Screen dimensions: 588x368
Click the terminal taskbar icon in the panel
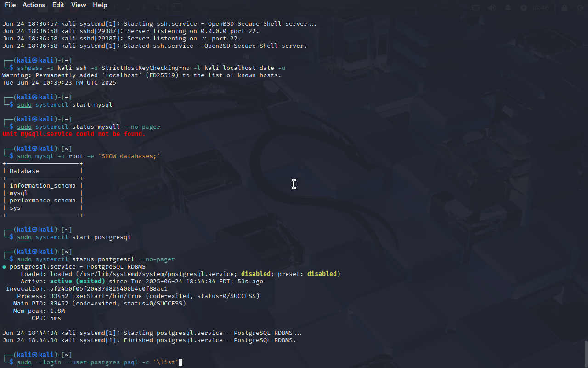(176, 8)
